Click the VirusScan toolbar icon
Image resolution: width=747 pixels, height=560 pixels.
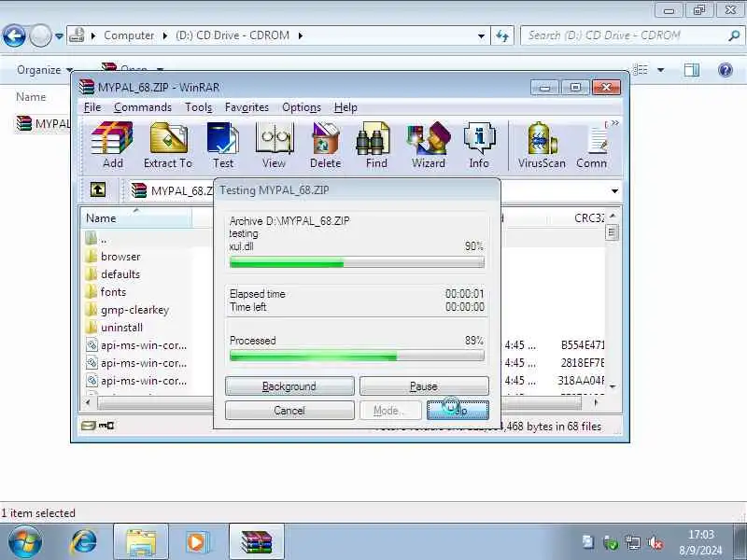pos(542,145)
